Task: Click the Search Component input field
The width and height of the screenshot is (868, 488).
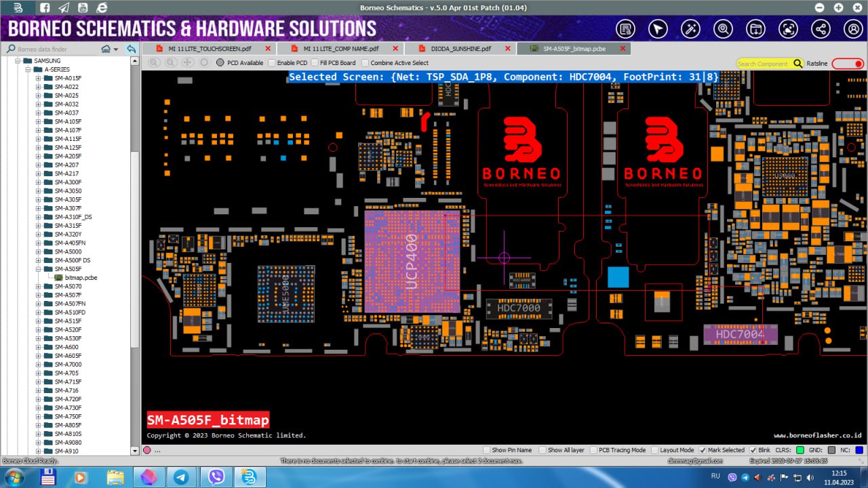Action: click(764, 64)
